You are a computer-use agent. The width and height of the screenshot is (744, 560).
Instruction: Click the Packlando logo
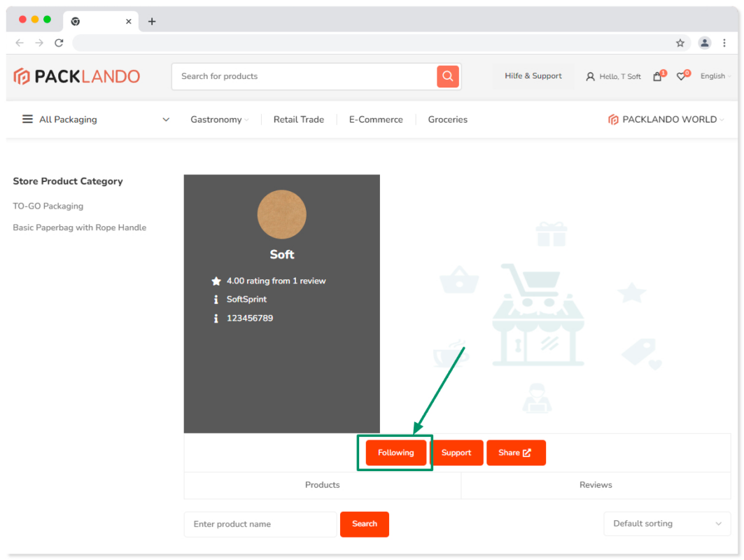tap(77, 76)
